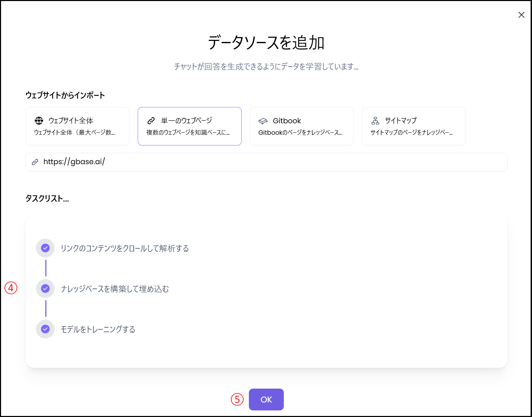The height and width of the screenshot is (417, 532).
Task: Click the link icon for 単一のウェブページ
Action: tap(151, 120)
